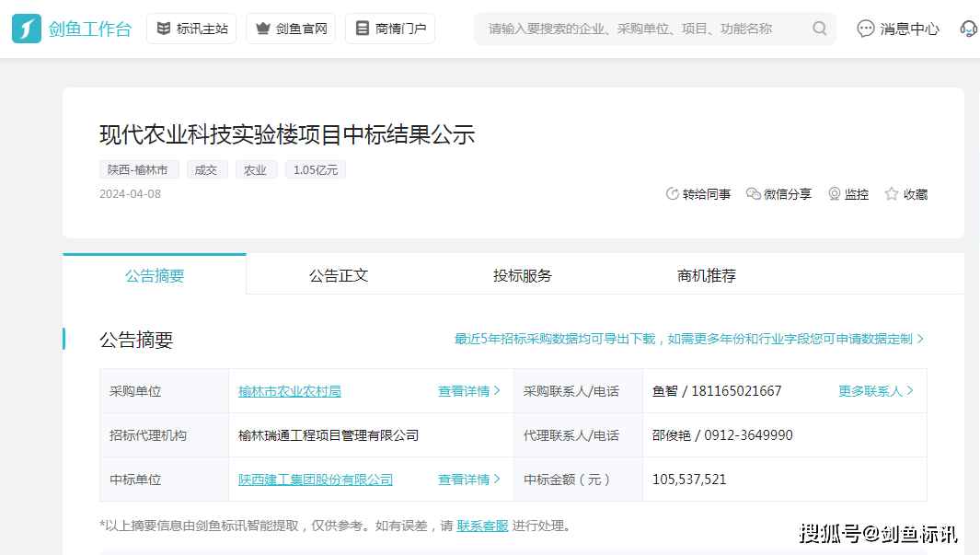Screen dimensions: 980x555
Task: Click the 剑鱼工作台 title text
Action: click(90, 29)
